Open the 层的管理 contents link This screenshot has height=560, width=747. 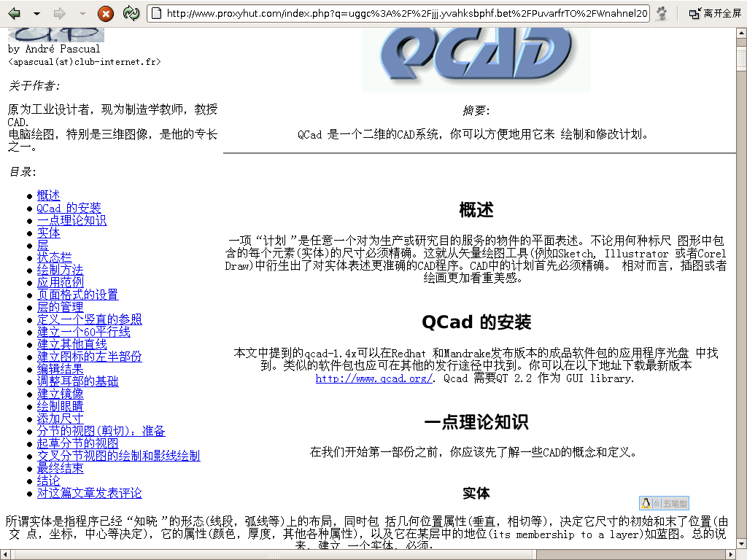pyautogui.click(x=60, y=307)
